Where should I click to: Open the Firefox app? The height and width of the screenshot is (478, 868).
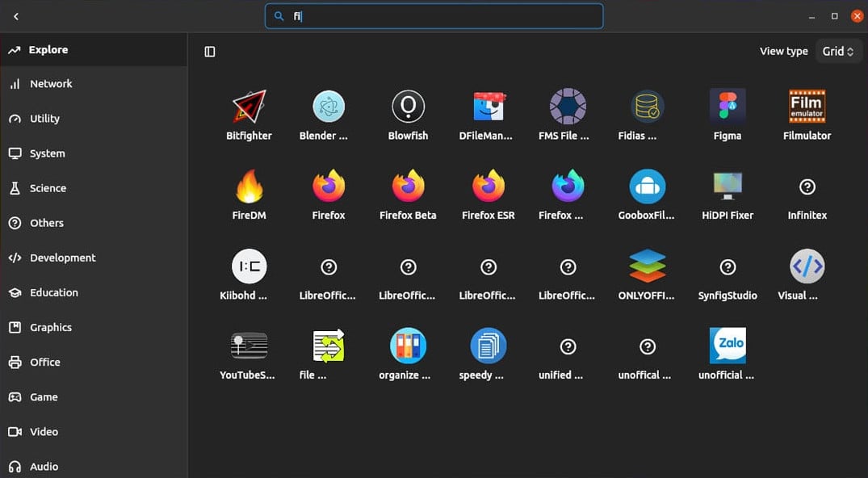tap(329, 187)
